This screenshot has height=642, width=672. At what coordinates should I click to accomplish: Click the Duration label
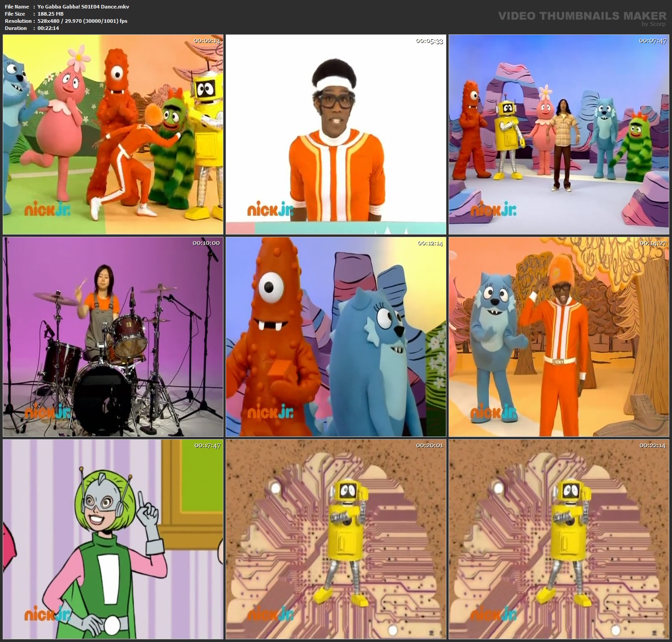click(x=16, y=28)
